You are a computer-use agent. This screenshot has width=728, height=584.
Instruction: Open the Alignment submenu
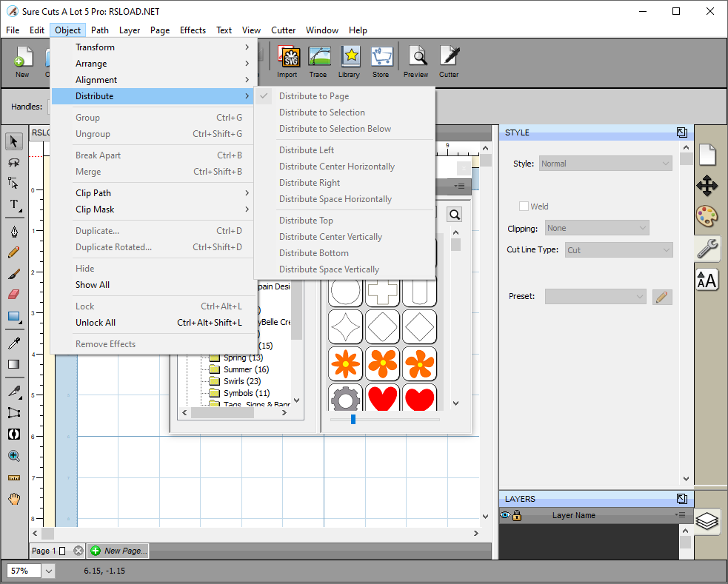pyautogui.click(x=153, y=80)
